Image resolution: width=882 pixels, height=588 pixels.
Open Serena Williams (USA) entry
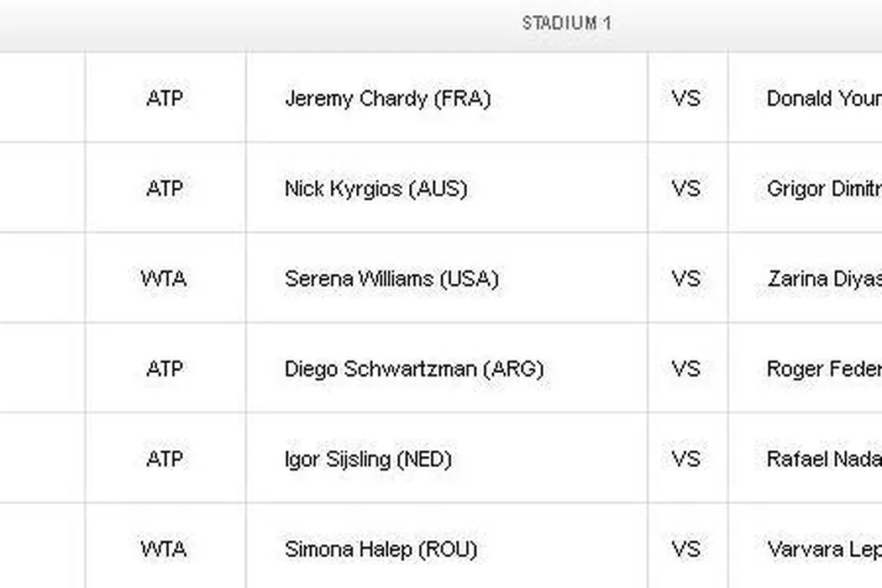391,279
